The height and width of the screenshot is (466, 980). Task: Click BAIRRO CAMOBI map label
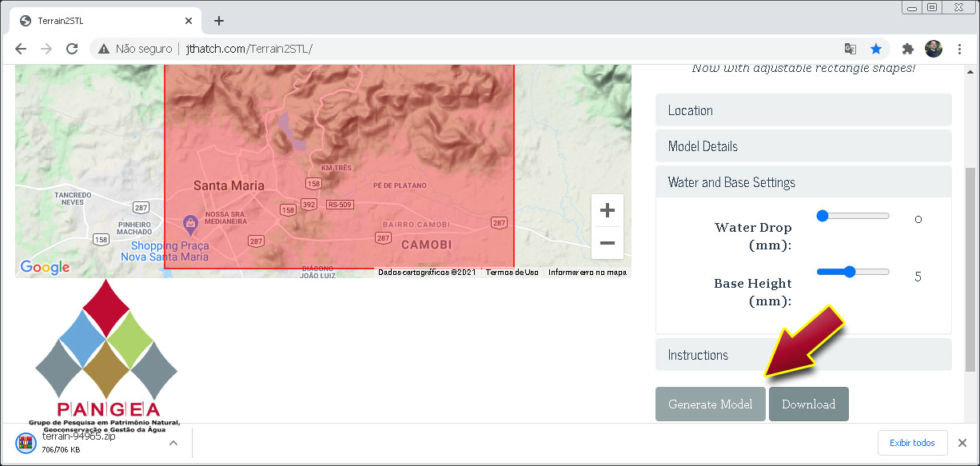pyautogui.click(x=416, y=225)
